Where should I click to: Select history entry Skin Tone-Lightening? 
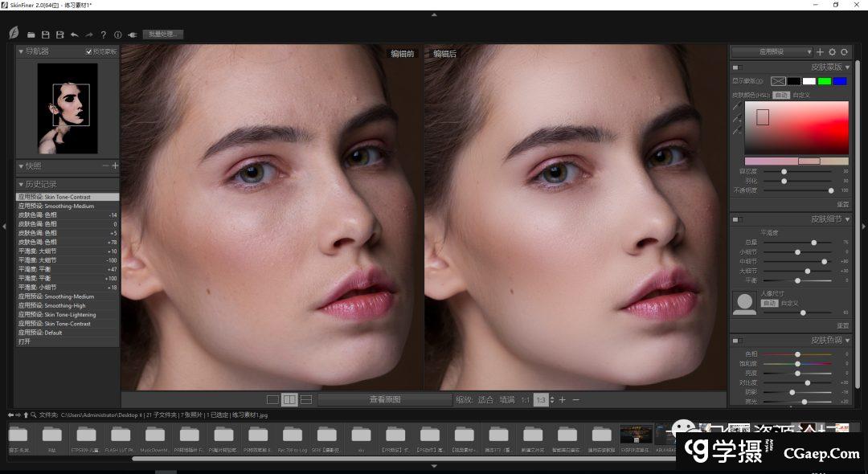click(x=68, y=314)
